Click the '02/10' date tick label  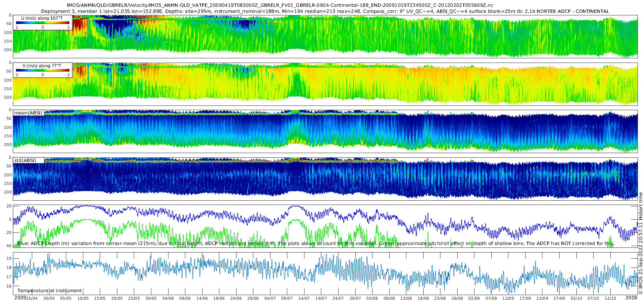[x=576, y=298]
